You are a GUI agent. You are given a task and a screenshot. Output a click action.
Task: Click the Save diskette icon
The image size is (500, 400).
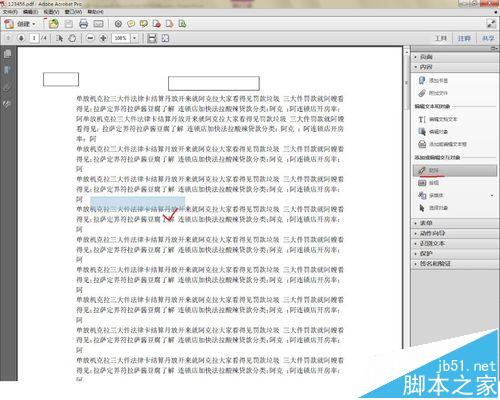(x=69, y=24)
